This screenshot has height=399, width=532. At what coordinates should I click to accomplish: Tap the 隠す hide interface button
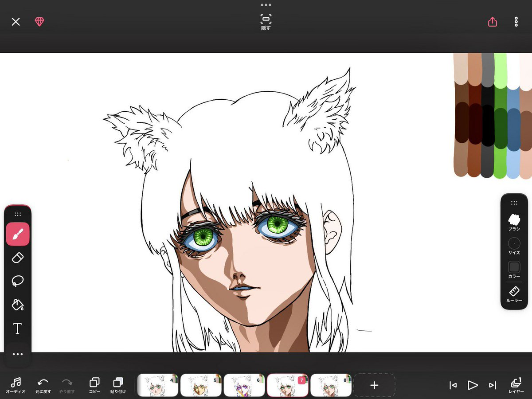click(x=266, y=22)
